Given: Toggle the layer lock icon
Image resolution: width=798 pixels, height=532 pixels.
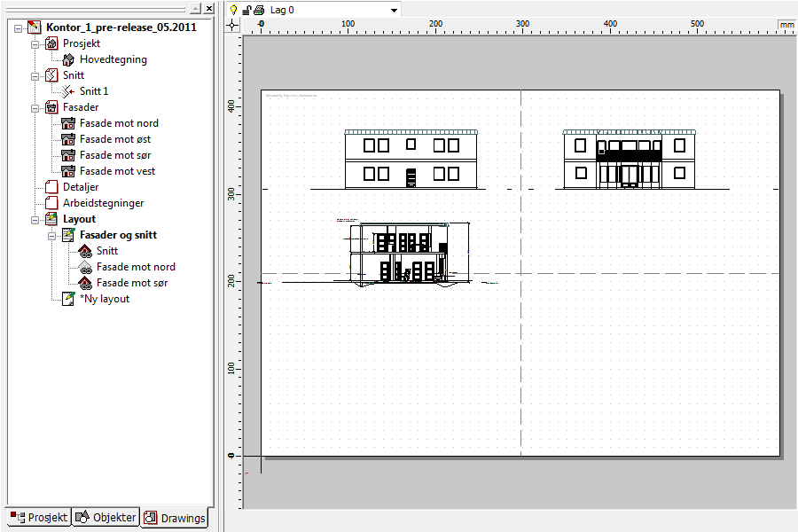Looking at the screenshot, I should tap(246, 10).
